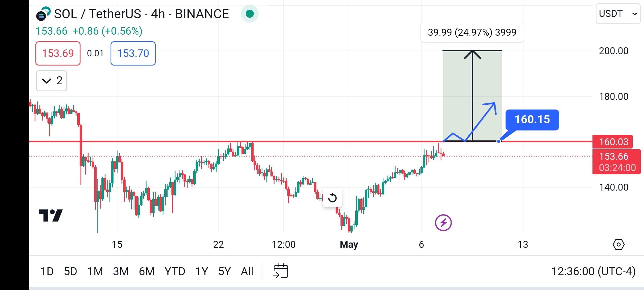
Task: Switch to the 5D range
Action: tap(70, 271)
